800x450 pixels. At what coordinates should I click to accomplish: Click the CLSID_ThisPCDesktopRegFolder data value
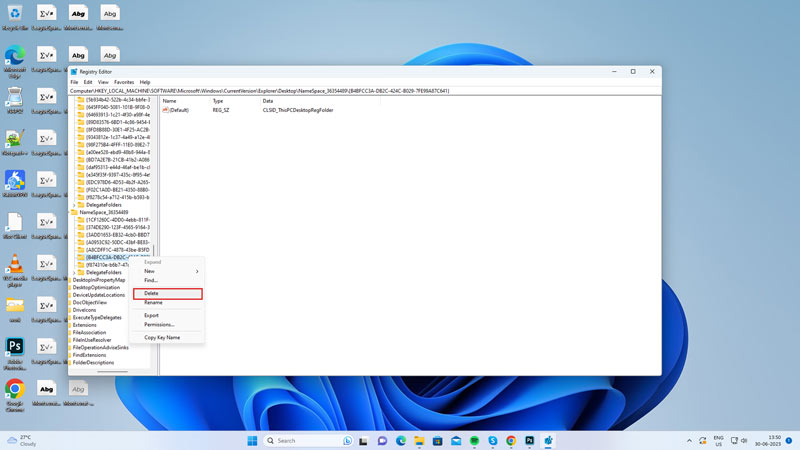[298, 110]
